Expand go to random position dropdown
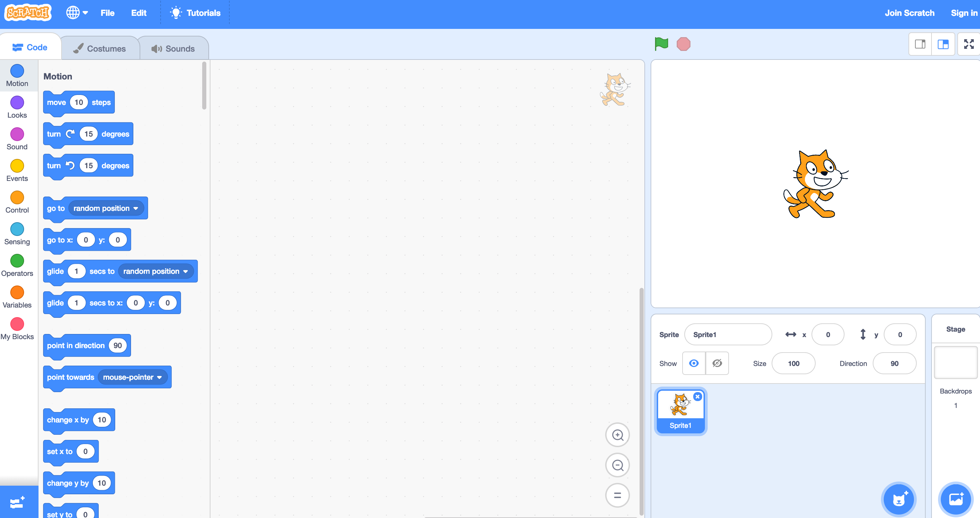This screenshot has width=980, height=518. pyautogui.click(x=135, y=208)
